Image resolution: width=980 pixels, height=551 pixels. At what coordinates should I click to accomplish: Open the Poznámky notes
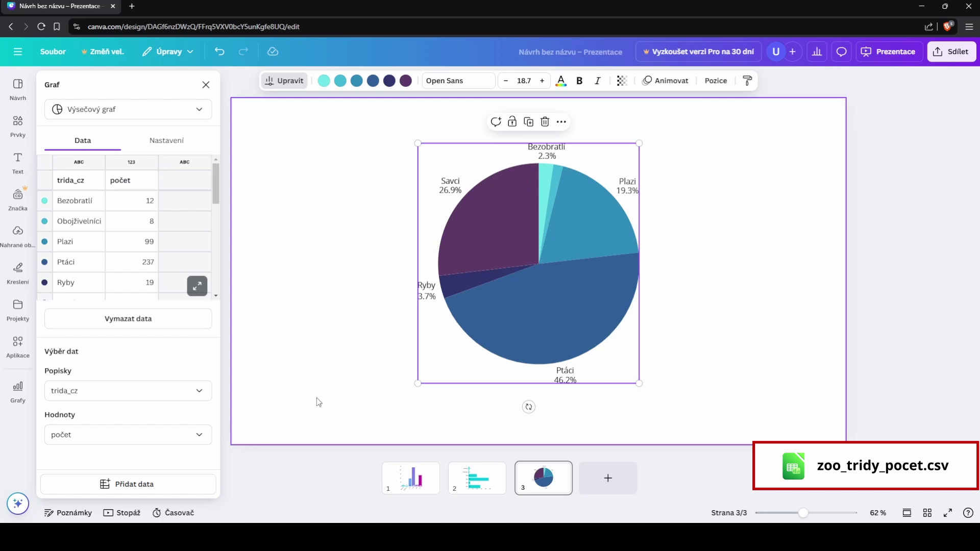(68, 513)
